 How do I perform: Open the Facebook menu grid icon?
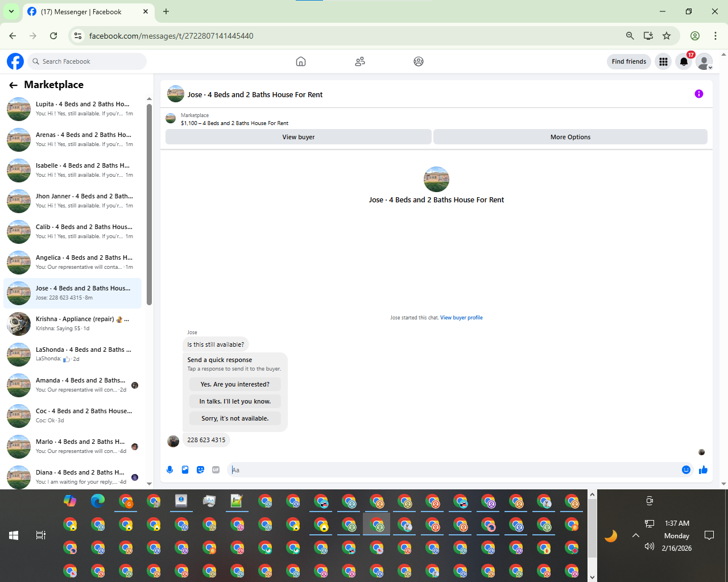coord(663,61)
